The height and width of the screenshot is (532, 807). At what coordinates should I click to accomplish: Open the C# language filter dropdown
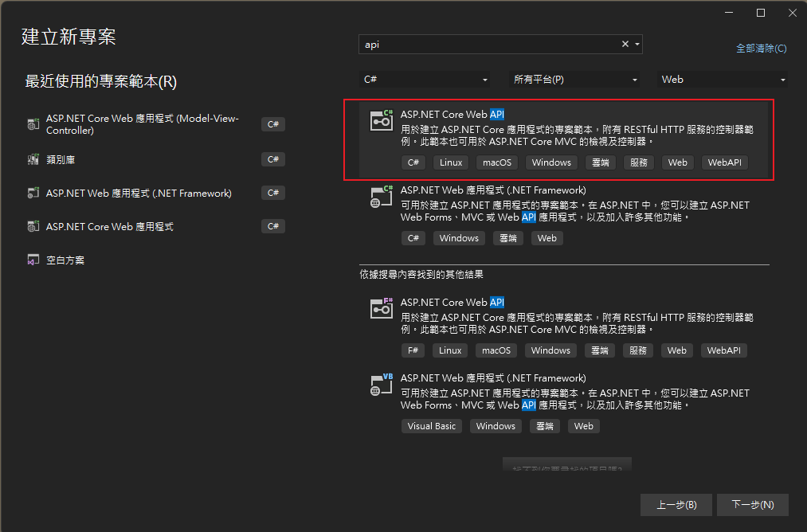[x=425, y=79]
